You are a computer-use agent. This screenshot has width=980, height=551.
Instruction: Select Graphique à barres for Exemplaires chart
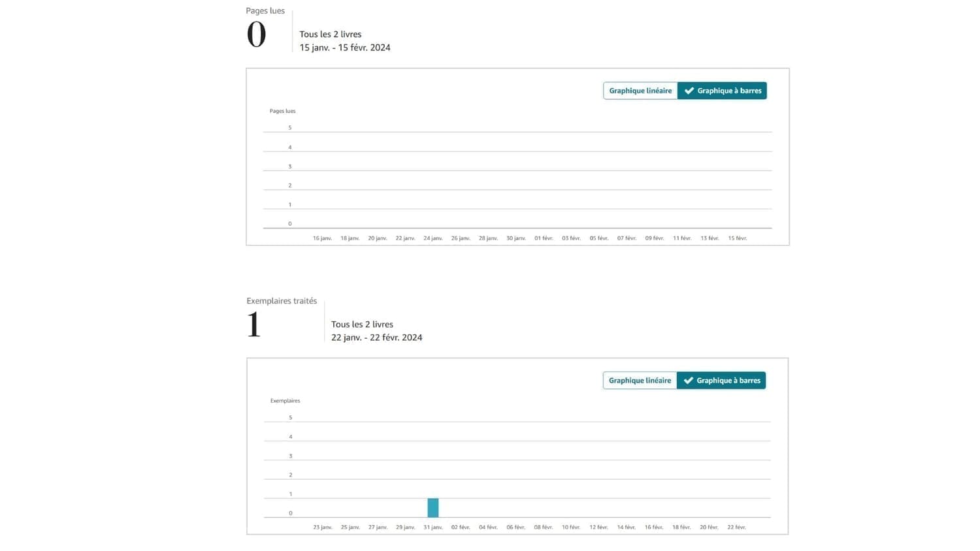click(x=721, y=381)
